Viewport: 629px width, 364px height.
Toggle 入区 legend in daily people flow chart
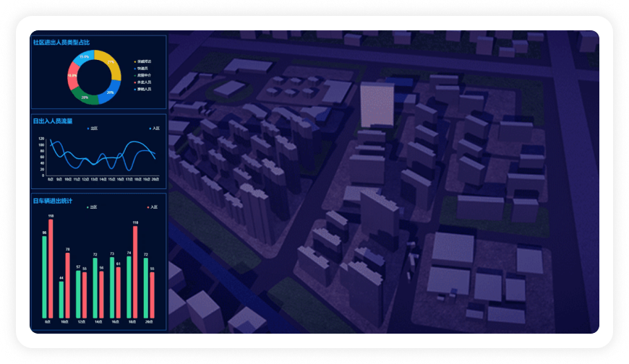coord(153,128)
